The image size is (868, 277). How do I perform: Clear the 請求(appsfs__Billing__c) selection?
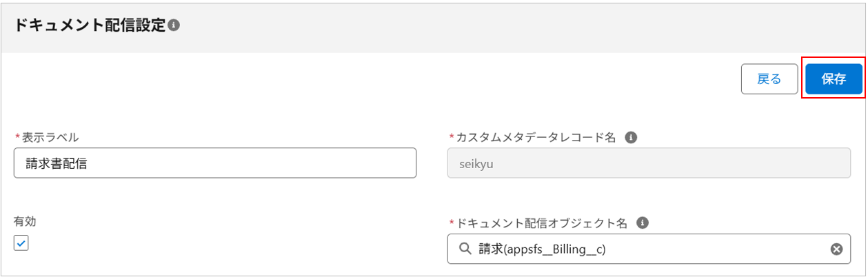pyautogui.click(x=836, y=249)
